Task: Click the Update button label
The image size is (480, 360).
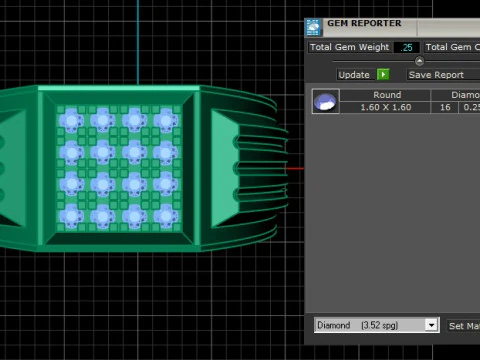Action: tap(354, 75)
